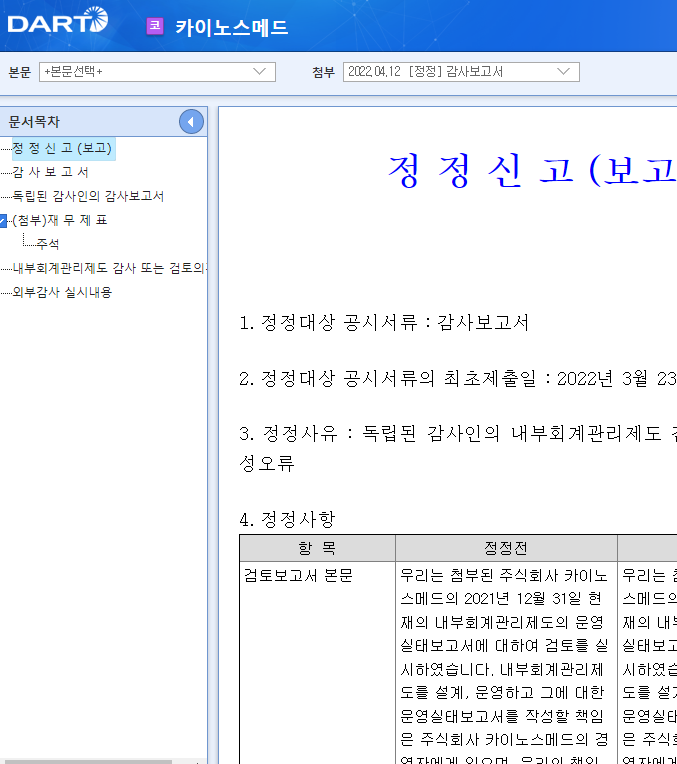The width and height of the screenshot is (677, 764).
Task: Click the line 3. 정정사유
Action: click(x=458, y=448)
